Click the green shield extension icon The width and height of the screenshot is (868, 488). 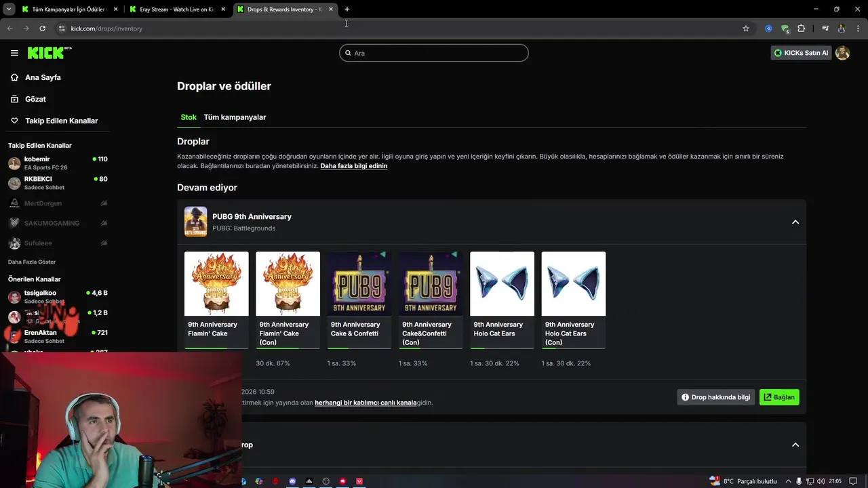[x=785, y=28]
